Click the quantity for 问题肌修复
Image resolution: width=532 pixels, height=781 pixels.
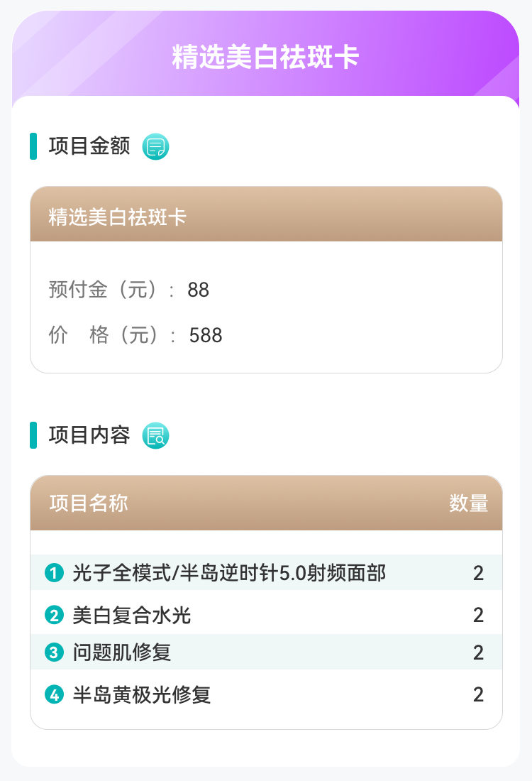coord(478,652)
